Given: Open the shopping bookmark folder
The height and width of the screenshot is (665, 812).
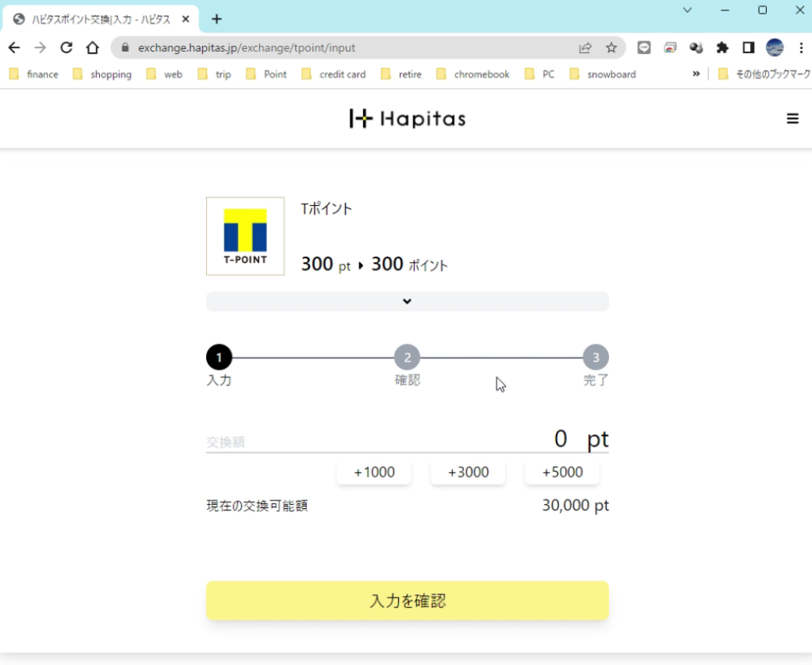Looking at the screenshot, I should point(102,74).
